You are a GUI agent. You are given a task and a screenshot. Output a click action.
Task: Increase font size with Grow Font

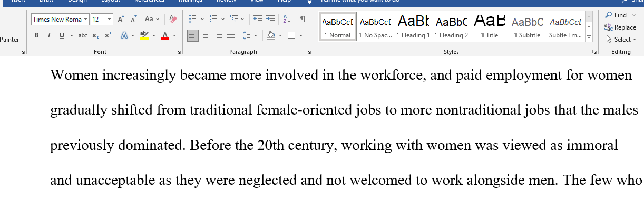121,20
